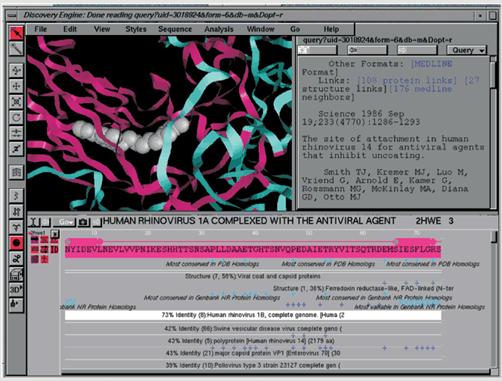Viewport: 502px width, 381px height.
Task: Toggle the ID display button in sequence panel
Action: (55, 249)
